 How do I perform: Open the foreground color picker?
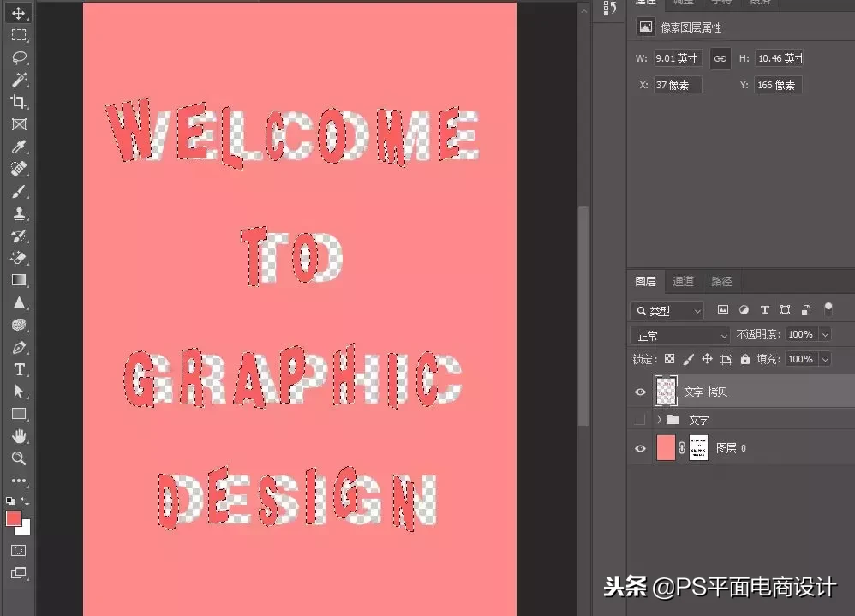tap(13, 517)
